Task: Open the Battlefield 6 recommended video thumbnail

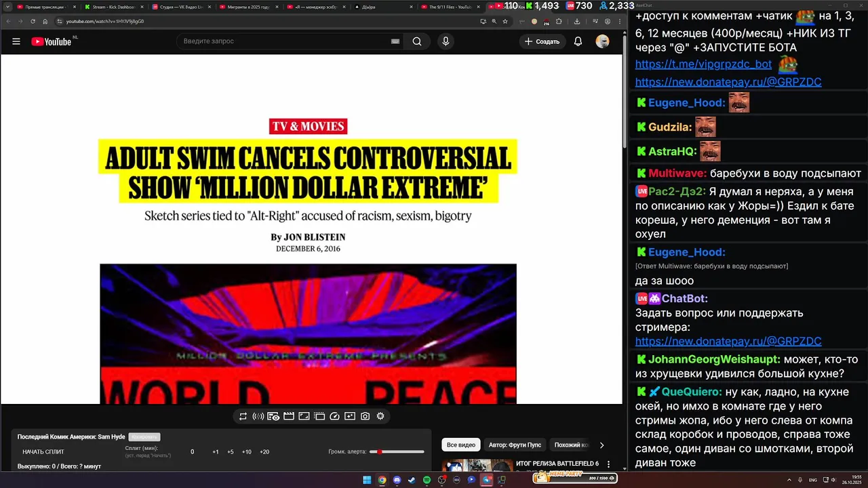Action: click(x=477, y=465)
